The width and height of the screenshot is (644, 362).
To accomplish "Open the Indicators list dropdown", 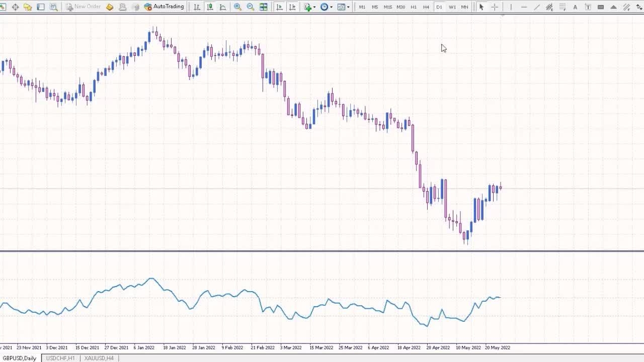I will click(309, 7).
